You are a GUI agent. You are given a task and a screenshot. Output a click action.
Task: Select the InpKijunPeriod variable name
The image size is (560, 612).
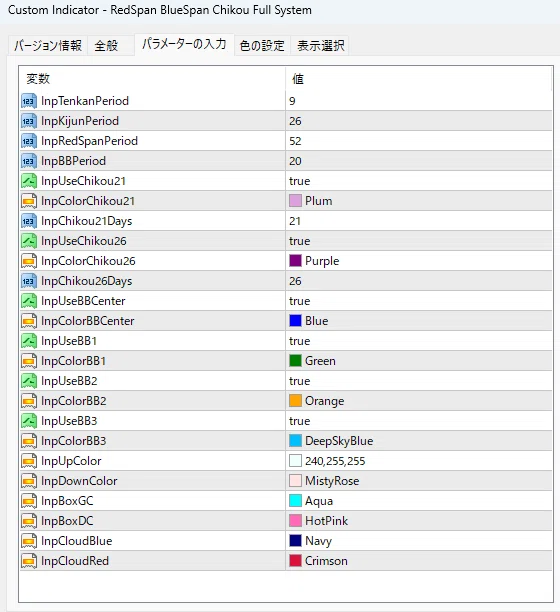coord(80,121)
